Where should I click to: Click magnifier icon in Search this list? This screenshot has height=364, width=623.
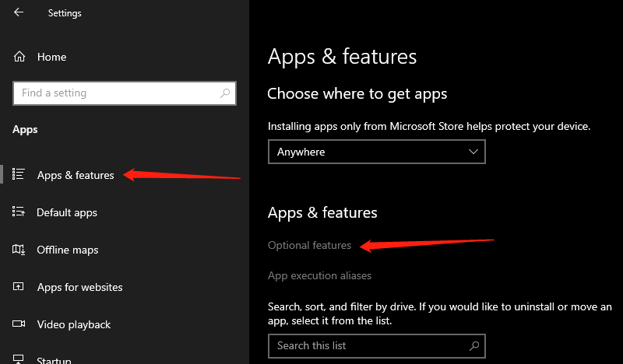coord(474,346)
